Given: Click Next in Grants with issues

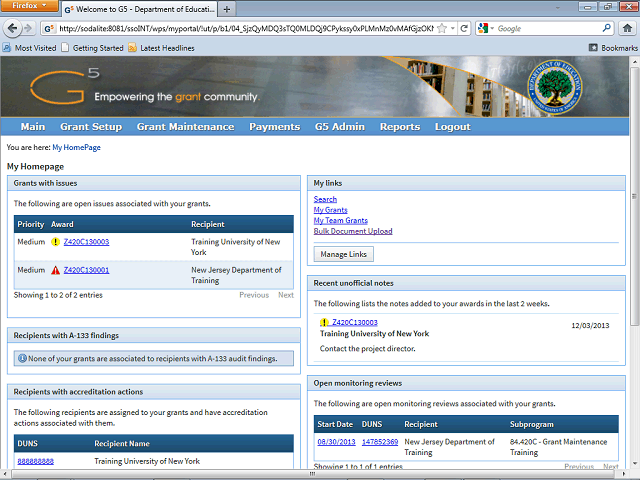Looking at the screenshot, I should pos(286,295).
